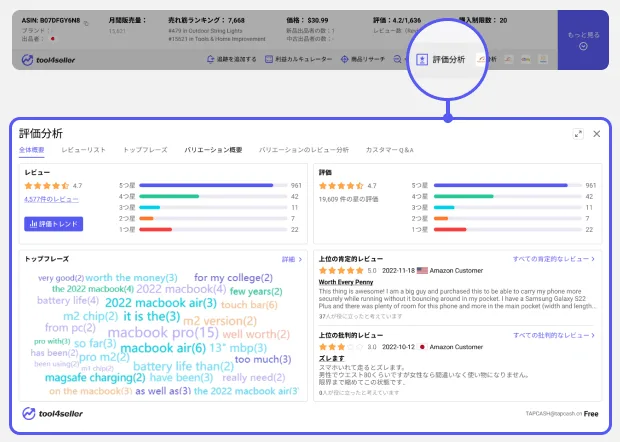
Task: Click the three-star rating of the critical review
Action: pos(341,347)
